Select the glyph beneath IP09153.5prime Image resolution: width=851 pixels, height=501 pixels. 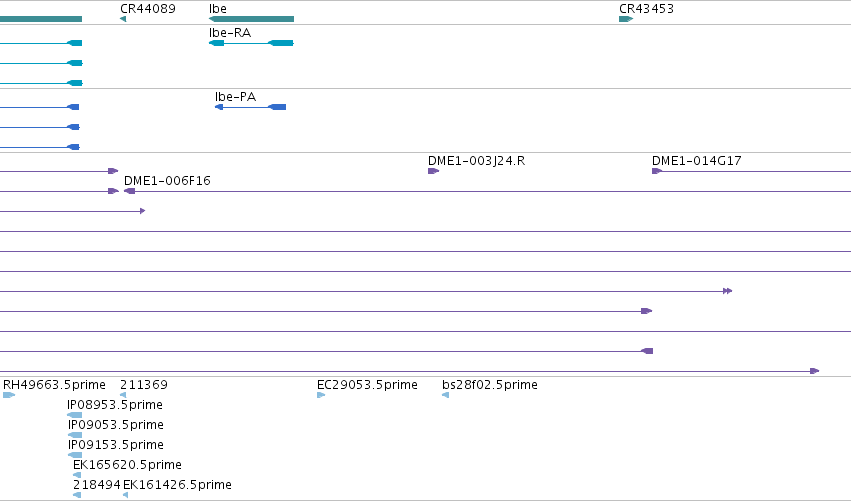[x=75, y=455]
